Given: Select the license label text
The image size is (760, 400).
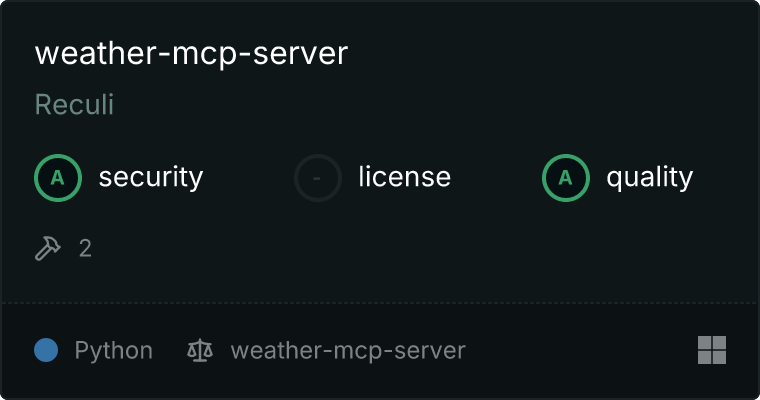Looking at the screenshot, I should [x=405, y=176].
